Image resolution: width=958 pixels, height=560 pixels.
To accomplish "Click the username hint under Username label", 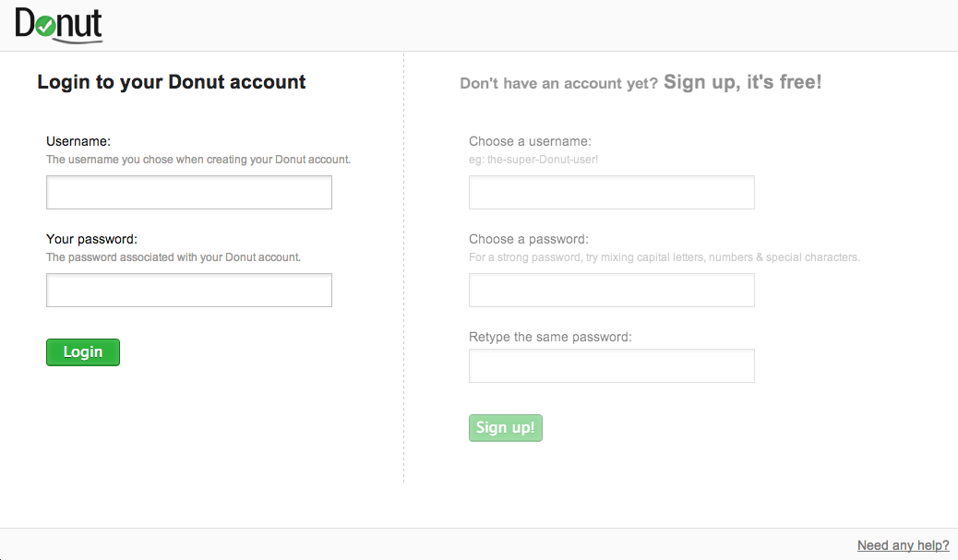I will coord(198,160).
